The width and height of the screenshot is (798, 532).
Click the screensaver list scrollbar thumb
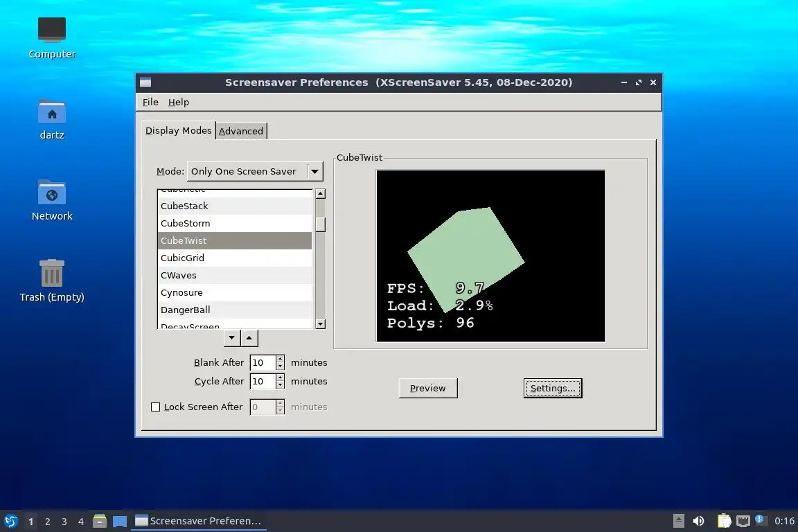point(320,224)
